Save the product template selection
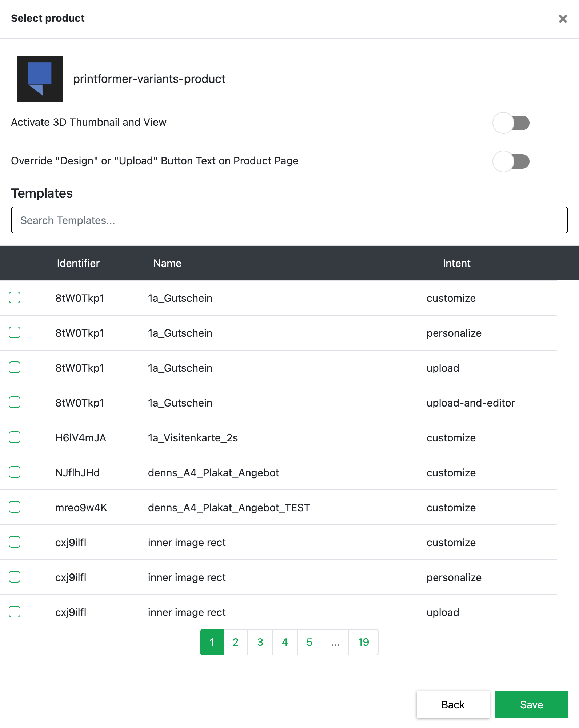579x728 pixels. pos(531,704)
